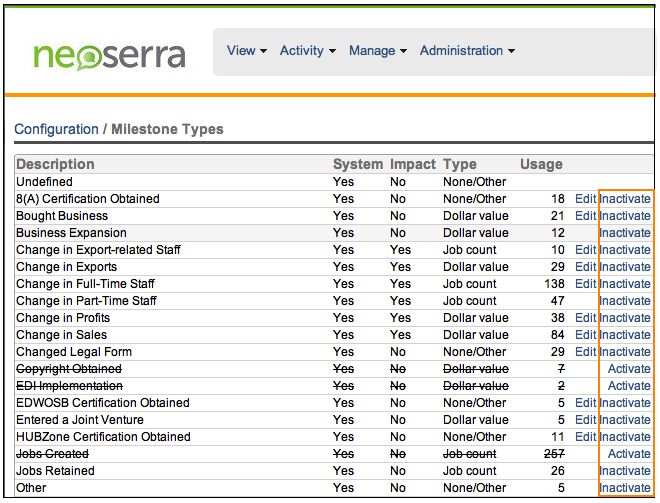Inactivate the Jobs Retained milestone type
This screenshot has width=660, height=503.
[x=625, y=471]
